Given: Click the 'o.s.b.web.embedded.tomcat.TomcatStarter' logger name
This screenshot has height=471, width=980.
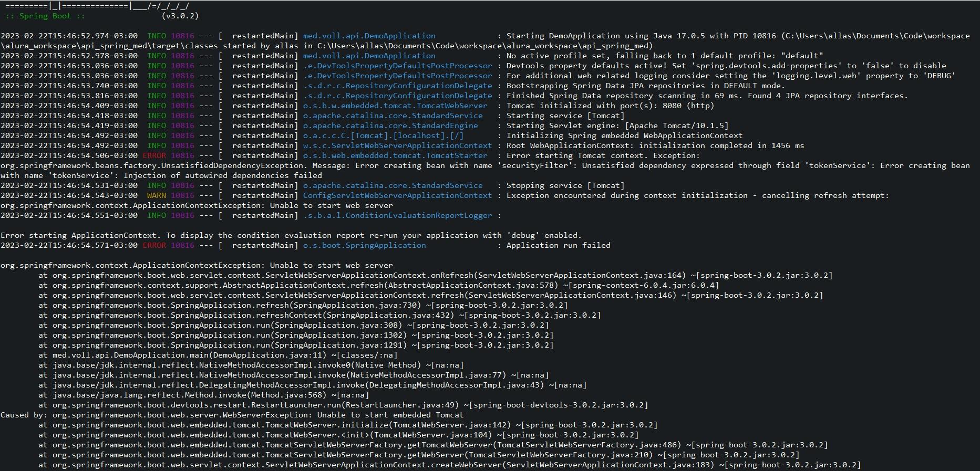Looking at the screenshot, I should pos(395,155).
